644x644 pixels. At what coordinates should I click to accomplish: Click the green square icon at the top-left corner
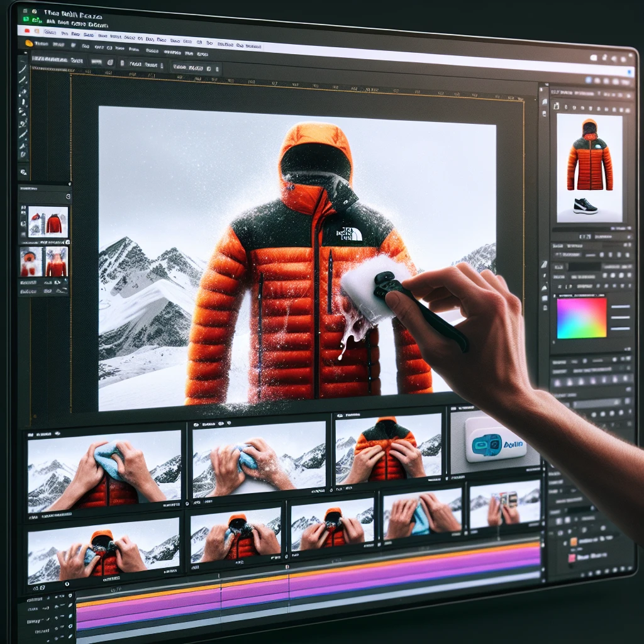[x=26, y=19]
